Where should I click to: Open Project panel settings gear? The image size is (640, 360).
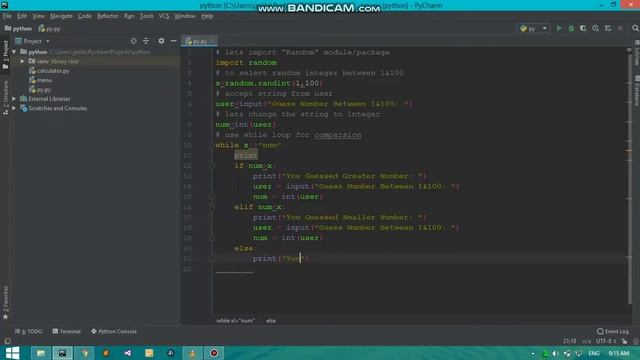coord(161,41)
